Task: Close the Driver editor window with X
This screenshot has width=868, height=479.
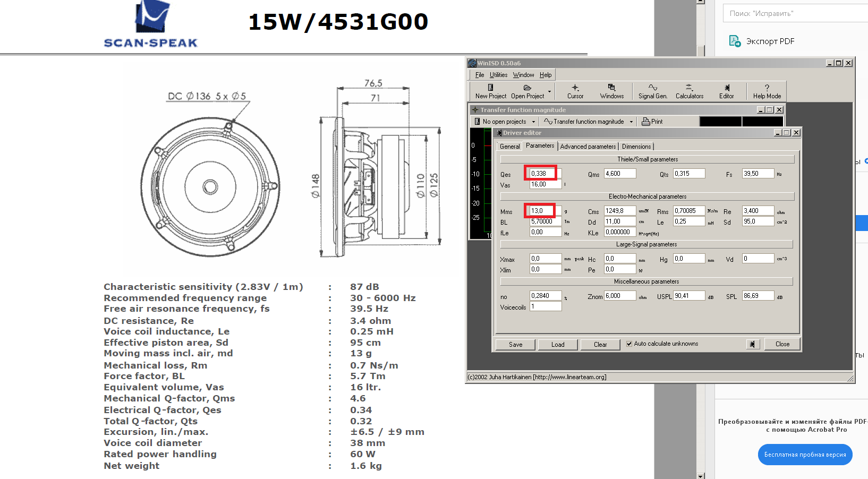Action: point(796,133)
